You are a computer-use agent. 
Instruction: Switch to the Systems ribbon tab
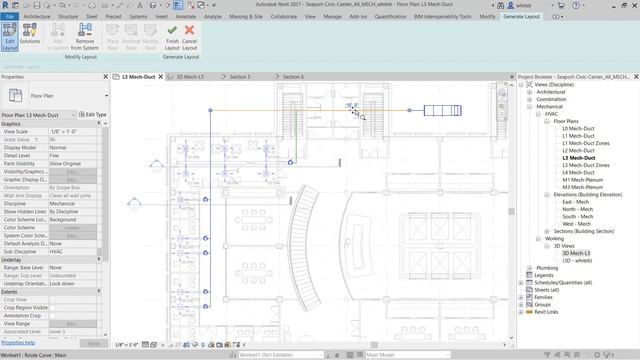click(x=138, y=17)
